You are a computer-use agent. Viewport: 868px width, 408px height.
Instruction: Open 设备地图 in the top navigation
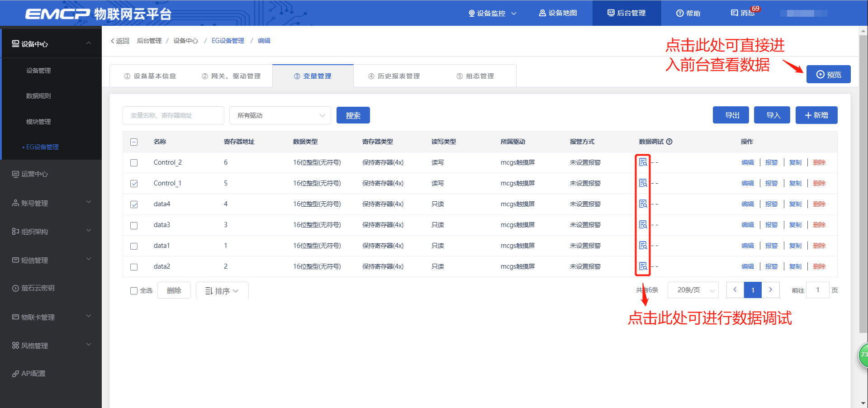coord(558,13)
